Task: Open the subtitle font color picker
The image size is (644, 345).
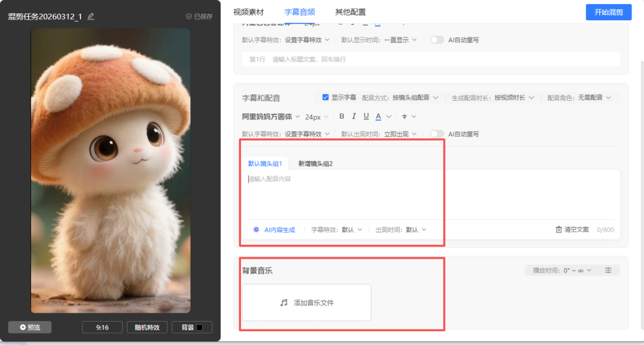Action: [x=379, y=117]
